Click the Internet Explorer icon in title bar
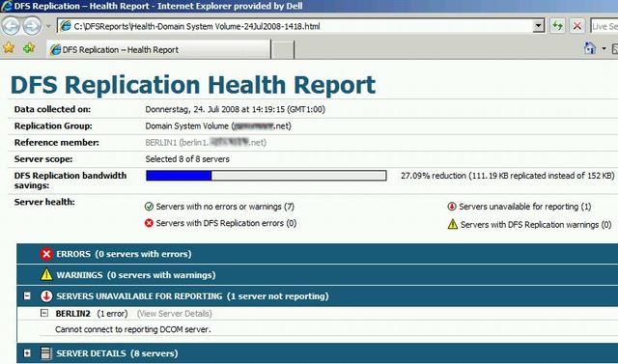The image size is (618, 364). (x=7, y=6)
